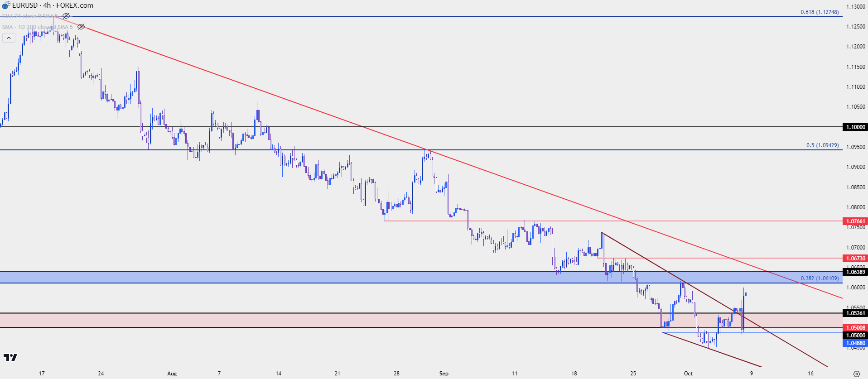Click the 1.05361 black price label
Image resolution: width=868 pixels, height=379 pixels.
pyautogui.click(x=855, y=313)
